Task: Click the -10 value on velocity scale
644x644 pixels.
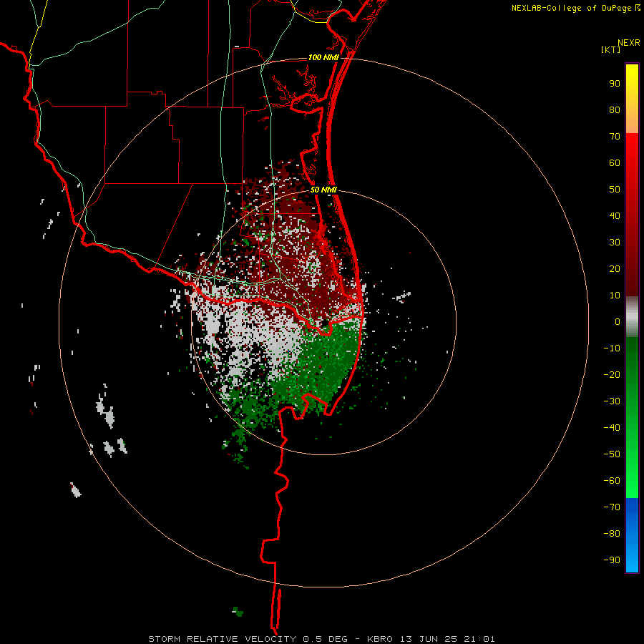Action: click(612, 348)
